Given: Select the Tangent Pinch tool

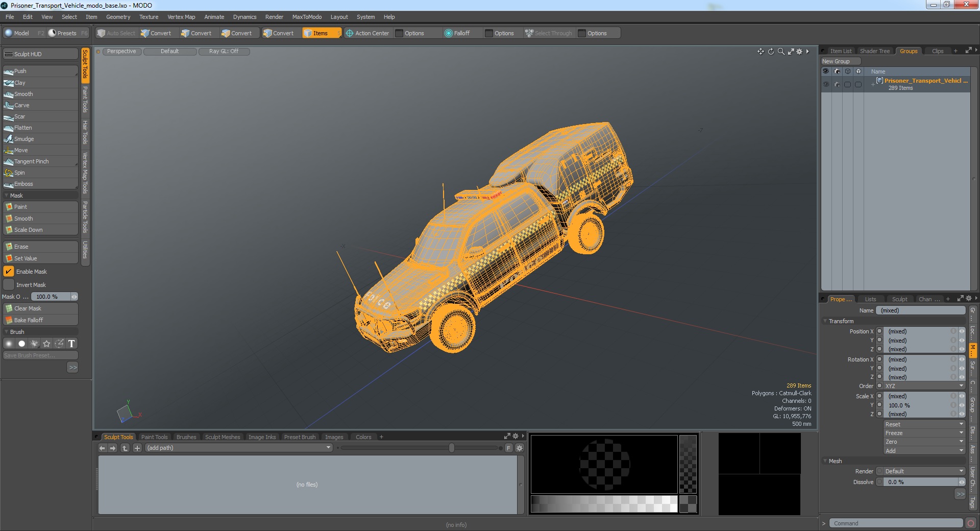Looking at the screenshot, I should click(x=40, y=161).
